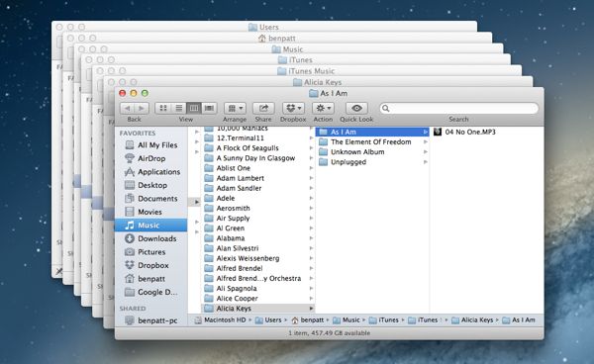Click the Share toolbar button

263,108
